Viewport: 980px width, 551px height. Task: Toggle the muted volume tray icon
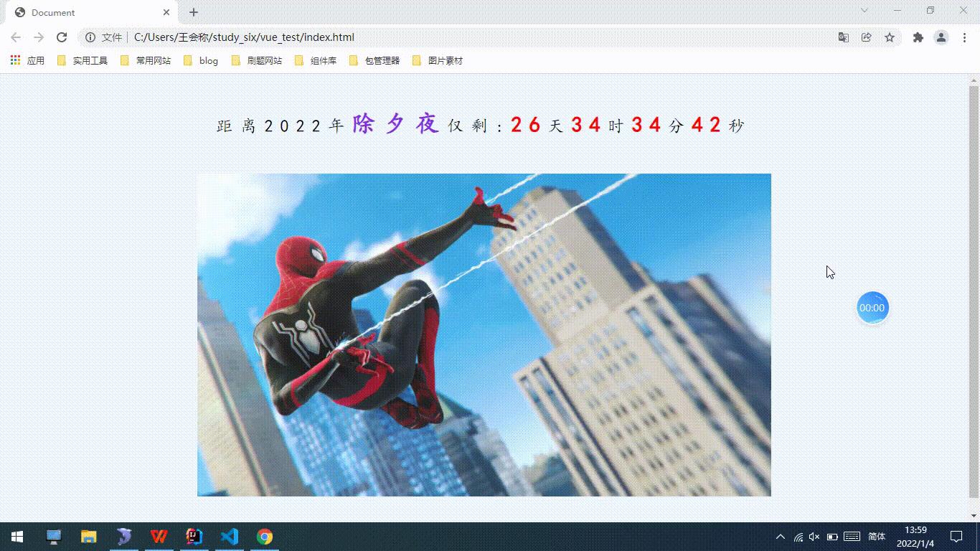pyautogui.click(x=814, y=537)
